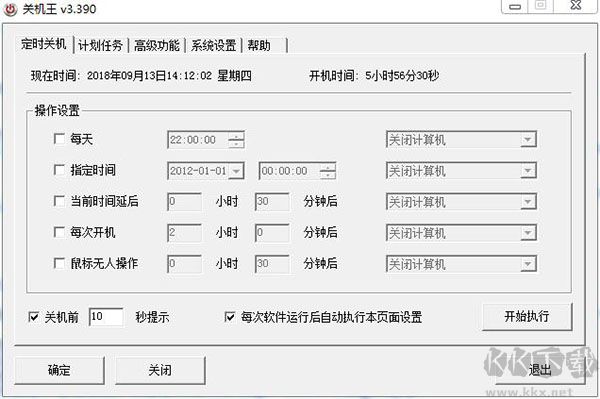Click spinner arrows on 00:00:00 field
Screen dimensions: 600x399
click(x=328, y=171)
